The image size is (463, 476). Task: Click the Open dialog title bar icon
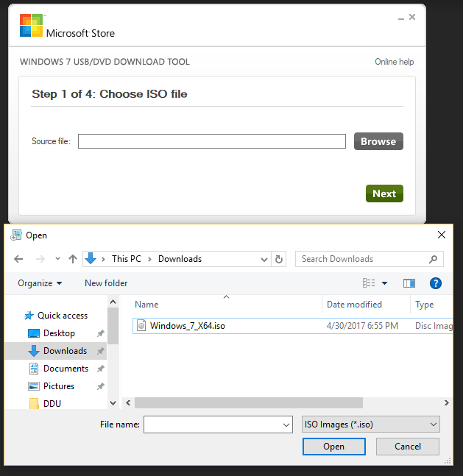(x=16, y=235)
